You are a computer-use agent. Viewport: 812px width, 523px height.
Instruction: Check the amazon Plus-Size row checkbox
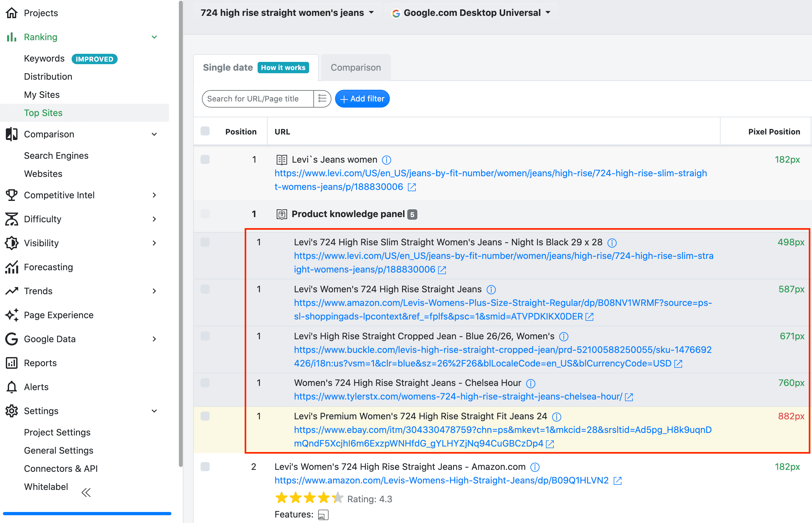pyautogui.click(x=205, y=289)
